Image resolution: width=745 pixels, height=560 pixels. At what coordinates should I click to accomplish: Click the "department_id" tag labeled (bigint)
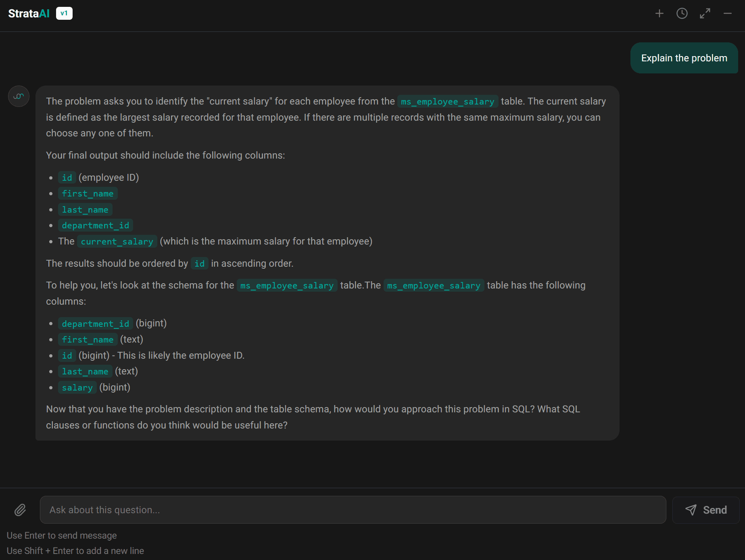[x=96, y=324]
